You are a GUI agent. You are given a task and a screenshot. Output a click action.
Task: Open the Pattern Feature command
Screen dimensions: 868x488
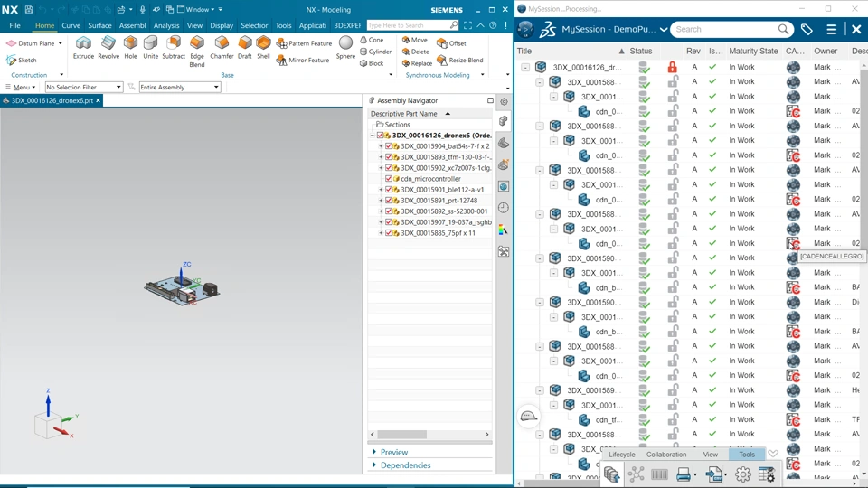point(304,43)
